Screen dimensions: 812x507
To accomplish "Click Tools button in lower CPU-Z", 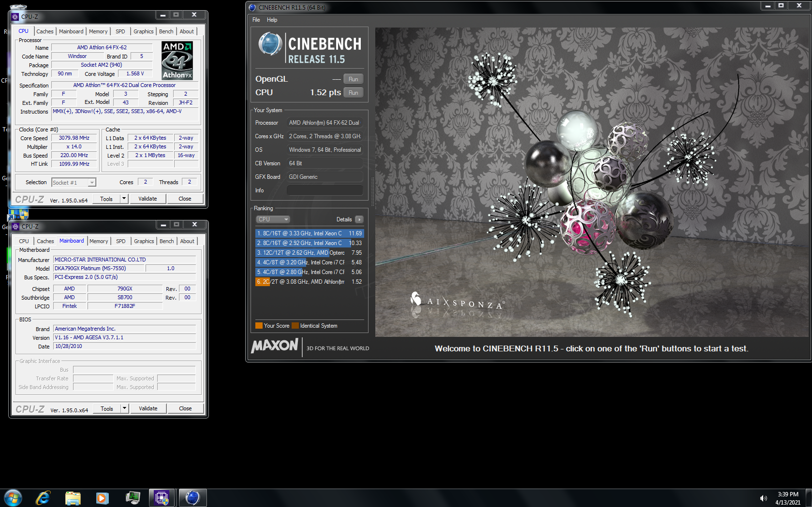I will pyautogui.click(x=107, y=408).
